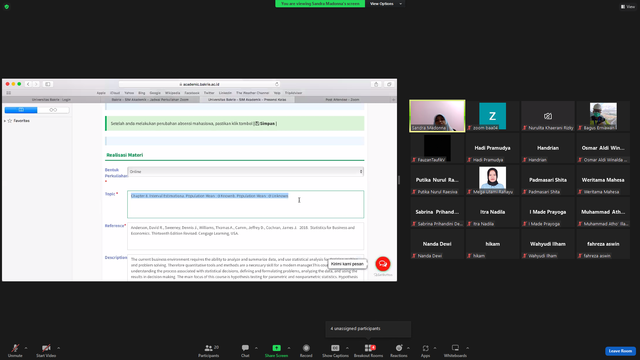The width and height of the screenshot is (640, 360).
Task: Expand the Show Captions options arrow
Action: [x=347, y=348]
